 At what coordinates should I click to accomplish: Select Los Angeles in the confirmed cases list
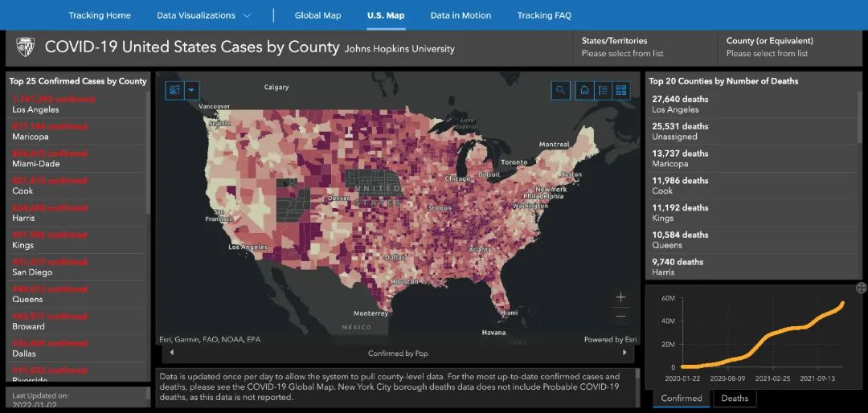pyautogui.click(x=76, y=104)
